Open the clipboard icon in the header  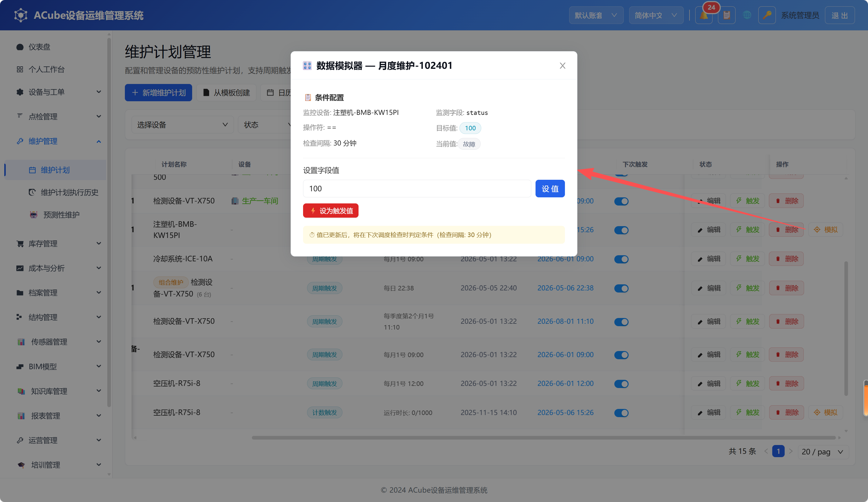tap(726, 15)
